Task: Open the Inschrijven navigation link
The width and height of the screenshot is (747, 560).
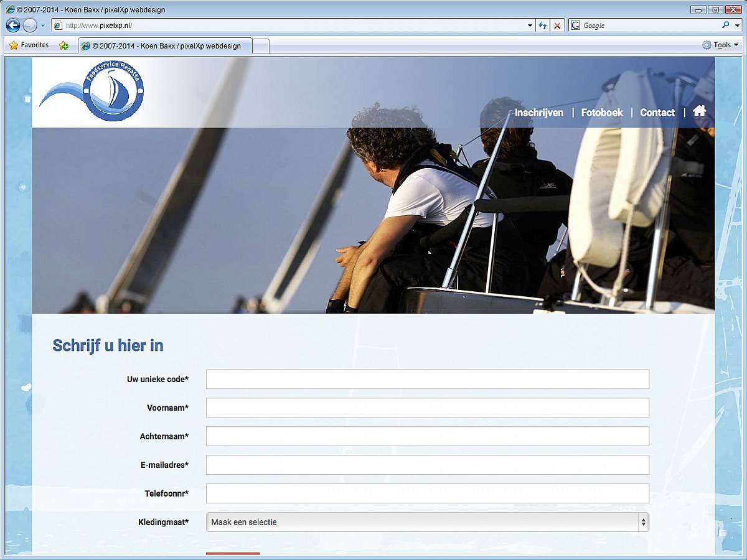Action: pos(538,113)
